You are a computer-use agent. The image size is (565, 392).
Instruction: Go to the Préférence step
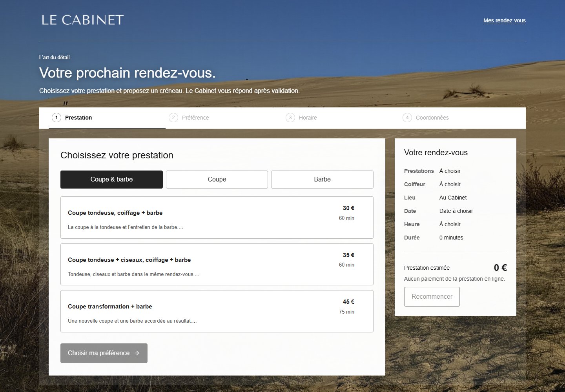[x=224, y=118]
